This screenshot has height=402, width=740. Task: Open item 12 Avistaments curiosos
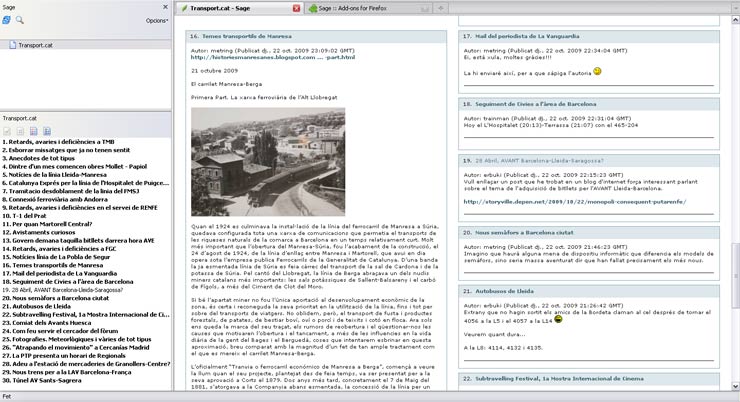point(39,232)
